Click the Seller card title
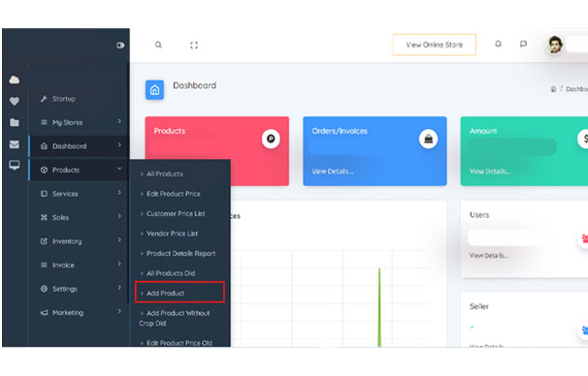Image resolution: width=588 pixels, height=376 pixels. [479, 306]
